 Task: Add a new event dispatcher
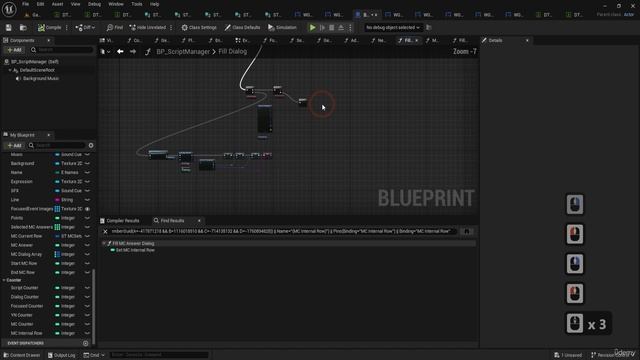tap(85, 343)
